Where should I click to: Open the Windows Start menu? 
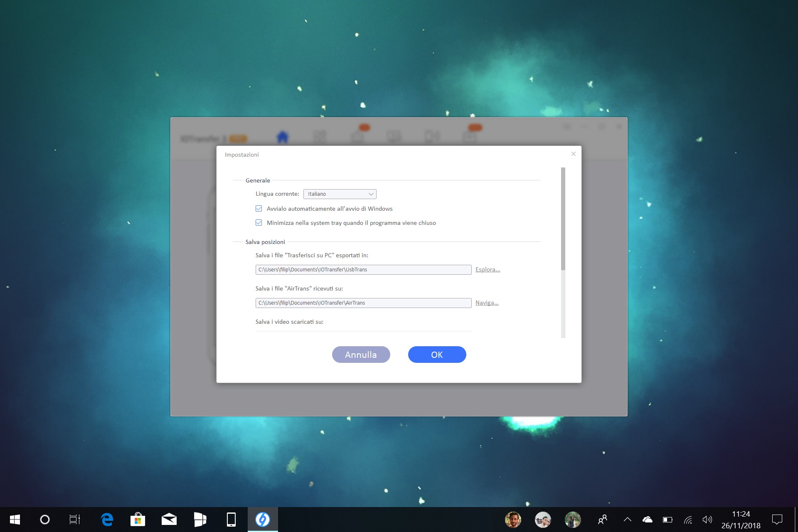[15, 520]
